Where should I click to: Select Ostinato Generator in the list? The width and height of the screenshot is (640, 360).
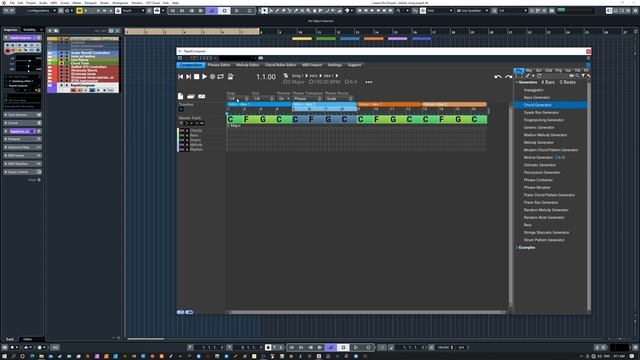click(x=539, y=165)
